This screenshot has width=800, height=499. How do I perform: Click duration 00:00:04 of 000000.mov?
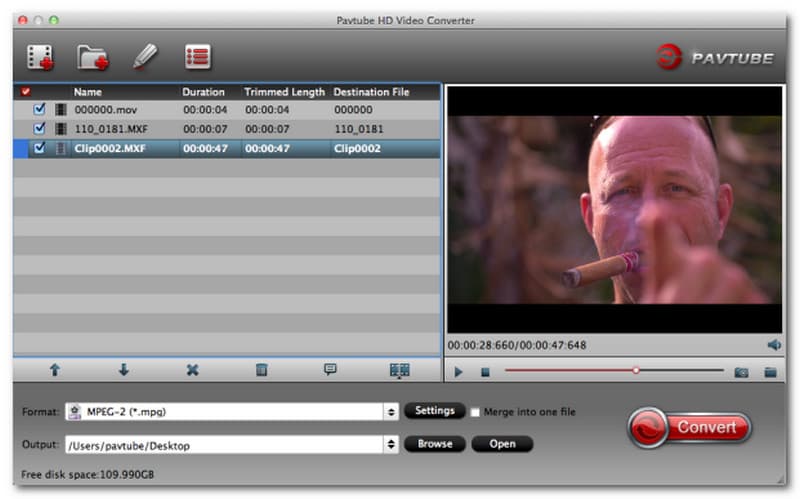(x=205, y=110)
